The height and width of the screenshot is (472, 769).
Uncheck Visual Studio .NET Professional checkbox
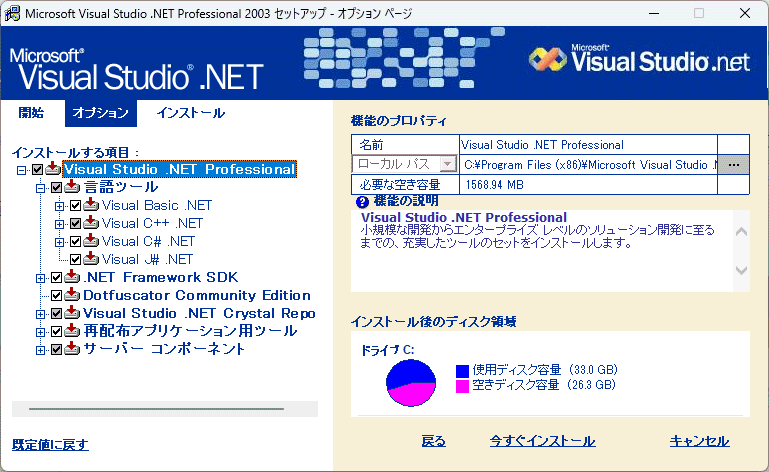click(x=38, y=170)
